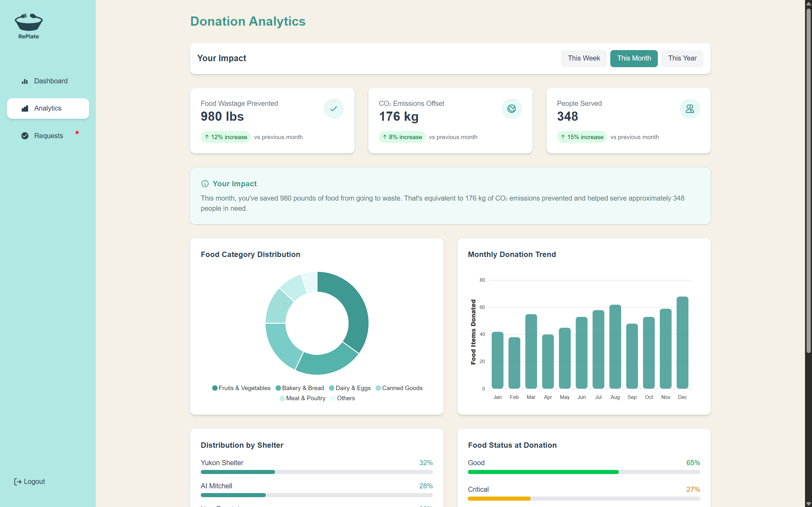The height and width of the screenshot is (507, 812).
Task: Click the Good food status bar
Action: coord(584,472)
